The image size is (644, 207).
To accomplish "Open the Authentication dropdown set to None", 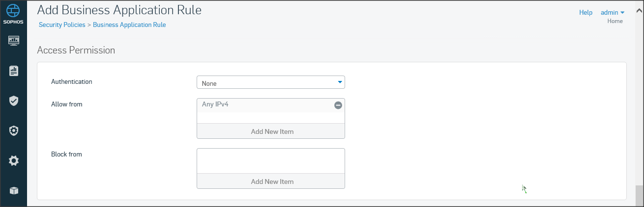I will click(270, 82).
